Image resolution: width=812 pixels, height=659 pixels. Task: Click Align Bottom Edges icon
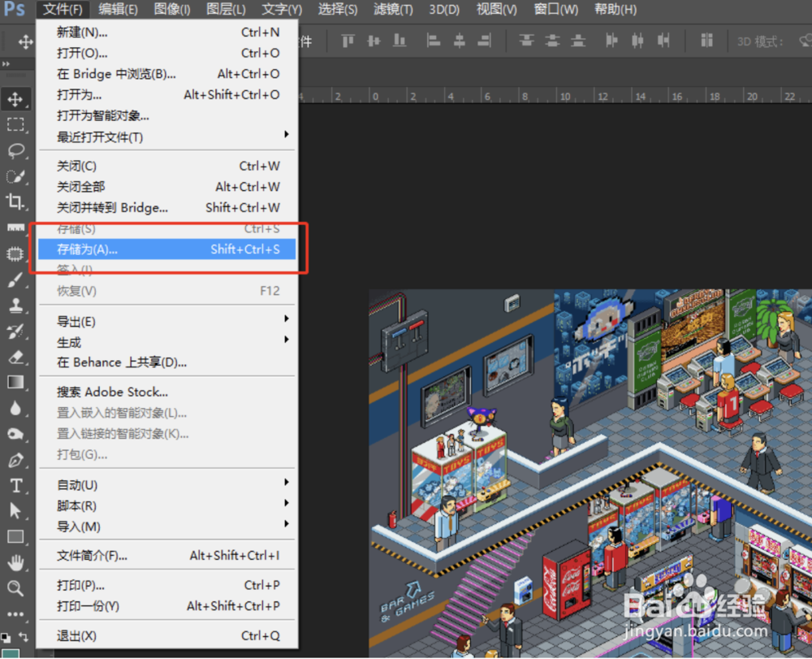[400, 41]
